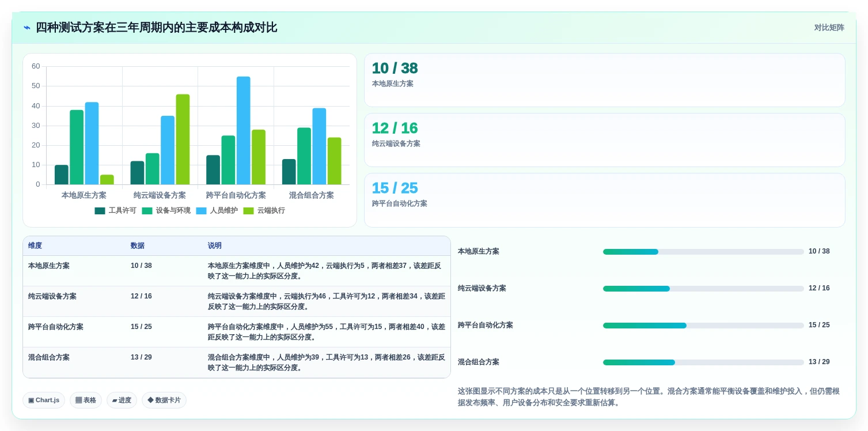Toggle 工具许可 legend color swatch
This screenshot has height=431, width=868.
click(100, 211)
